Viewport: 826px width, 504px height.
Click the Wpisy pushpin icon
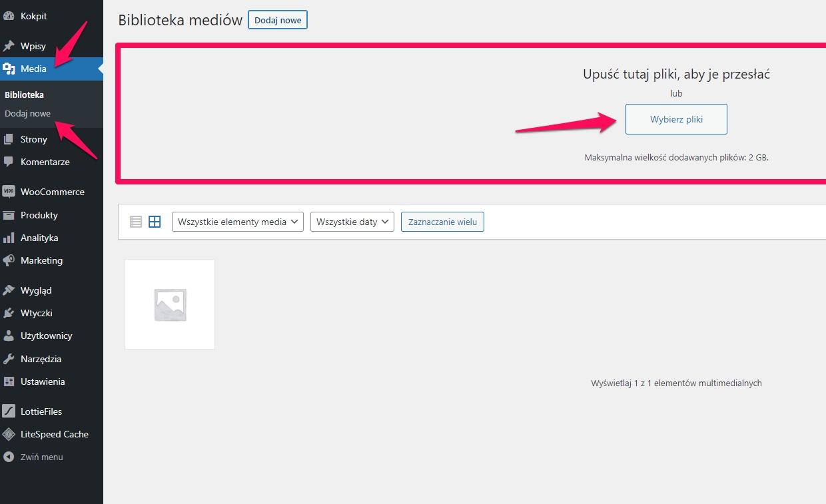tap(9, 46)
